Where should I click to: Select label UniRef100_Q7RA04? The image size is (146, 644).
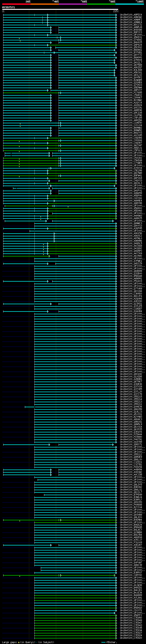click(131, 60)
